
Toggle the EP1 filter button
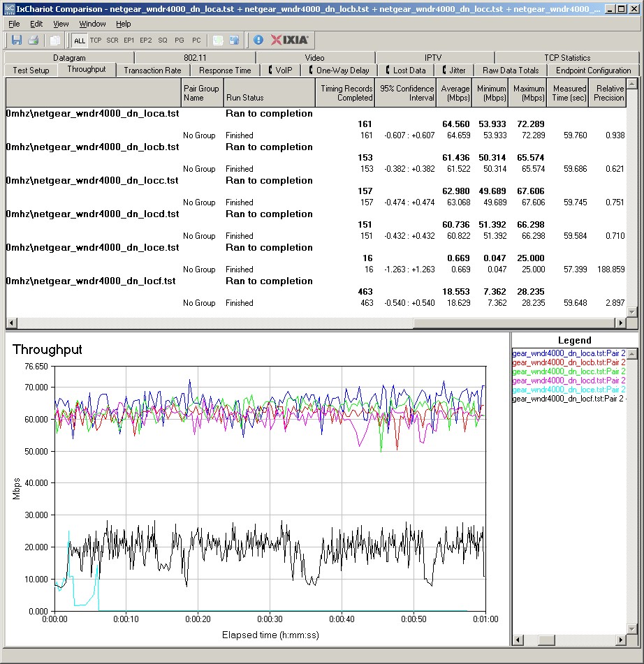pos(129,40)
